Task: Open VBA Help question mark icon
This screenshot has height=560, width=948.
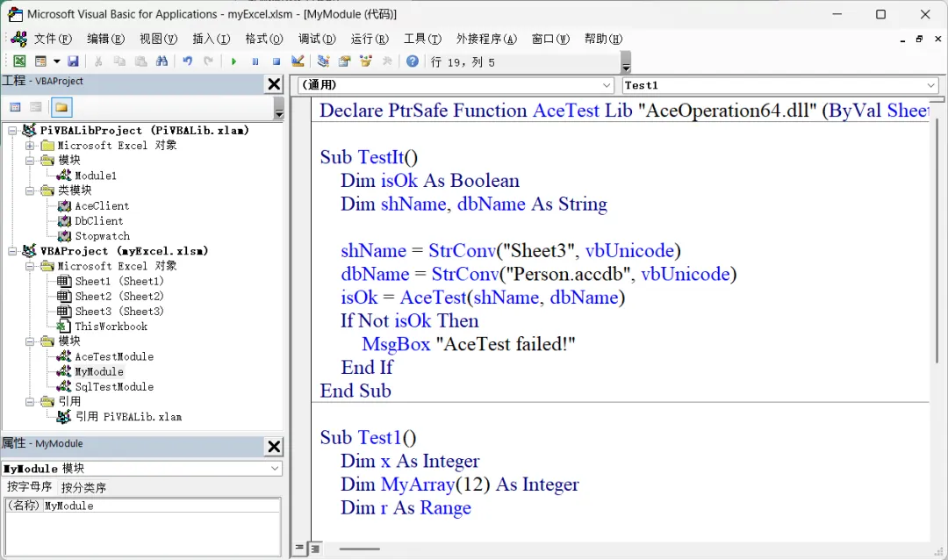Action: tap(413, 61)
